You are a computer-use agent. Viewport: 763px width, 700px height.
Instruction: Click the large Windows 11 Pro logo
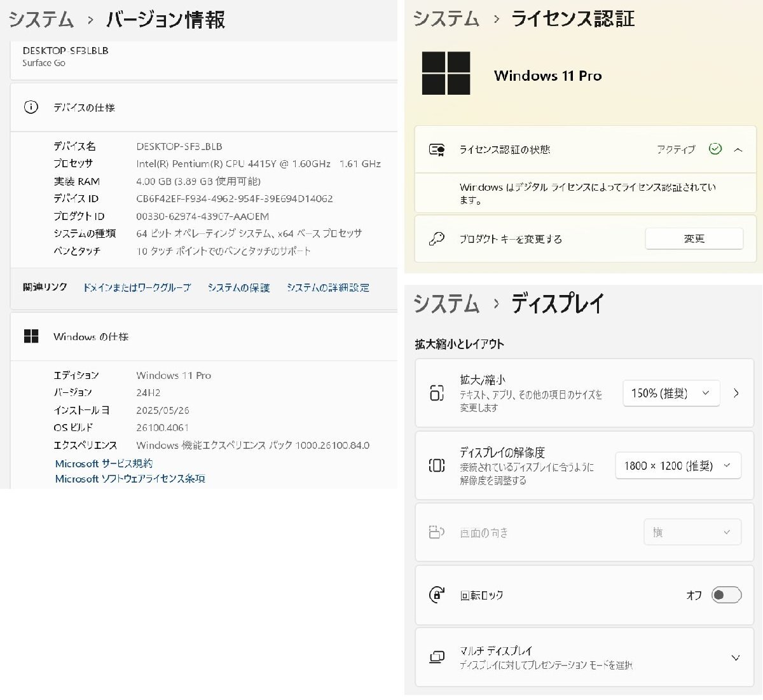(x=446, y=74)
